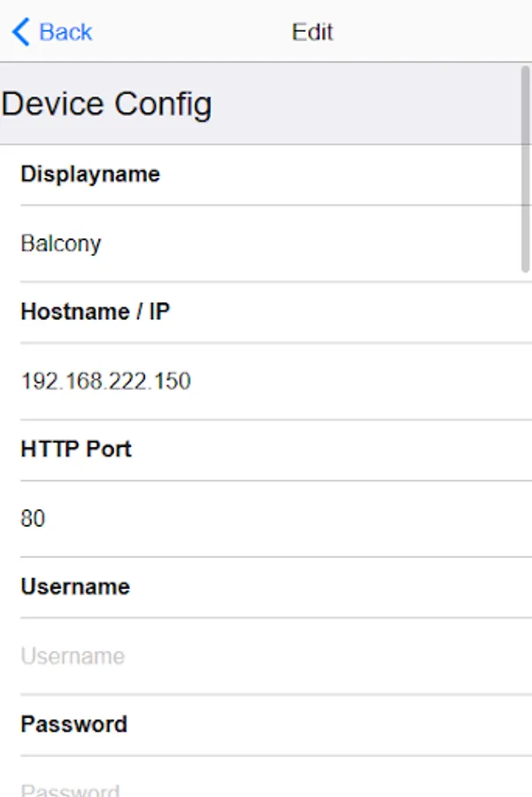Focus the empty Username input field

pos(266,656)
